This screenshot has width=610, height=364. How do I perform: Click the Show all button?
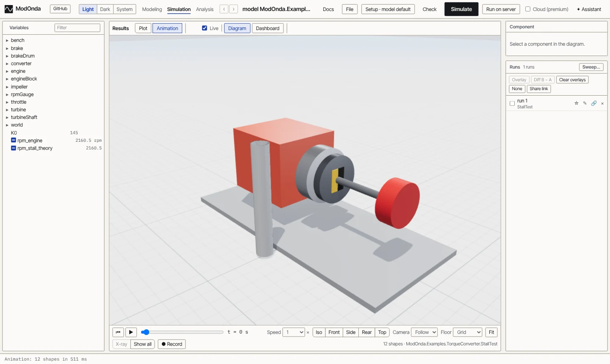click(143, 344)
